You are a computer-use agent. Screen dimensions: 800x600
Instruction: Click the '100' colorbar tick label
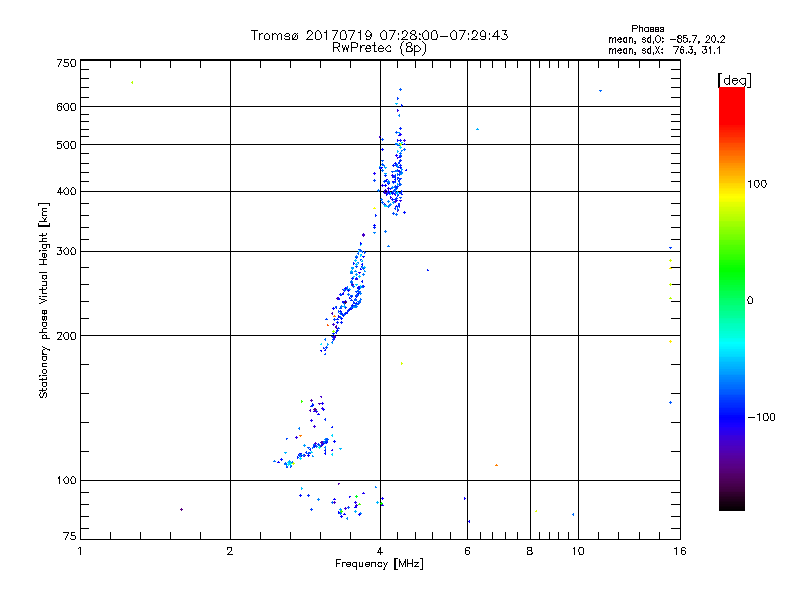(757, 184)
